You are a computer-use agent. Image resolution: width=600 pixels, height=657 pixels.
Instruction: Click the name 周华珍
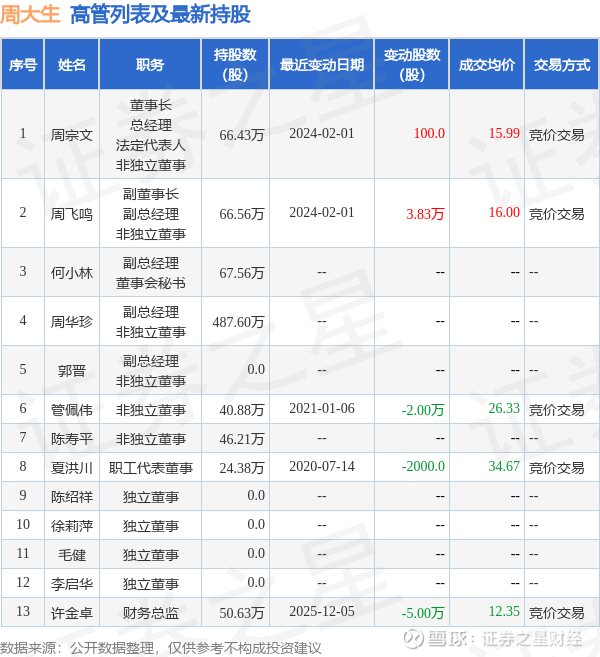coord(72,322)
